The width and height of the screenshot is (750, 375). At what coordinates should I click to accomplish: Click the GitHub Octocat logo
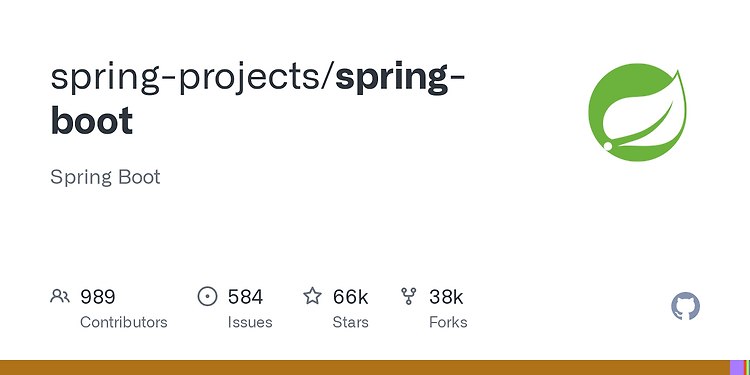coord(685,306)
